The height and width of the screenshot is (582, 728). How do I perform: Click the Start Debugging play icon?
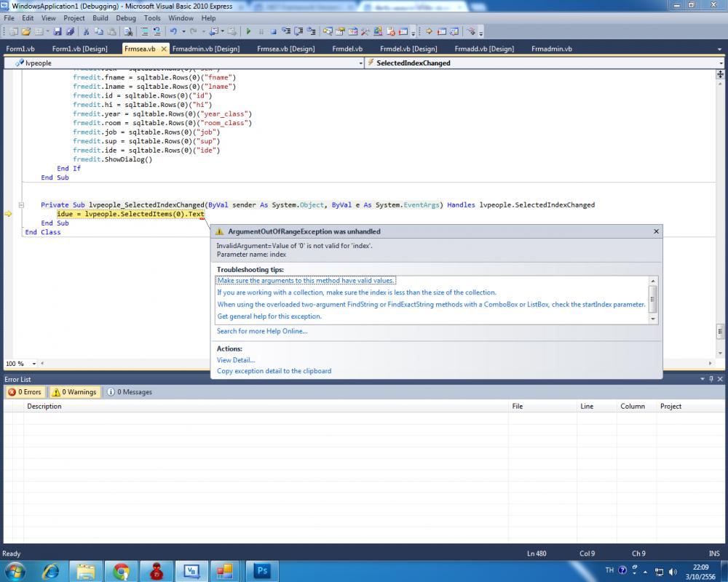(248, 32)
